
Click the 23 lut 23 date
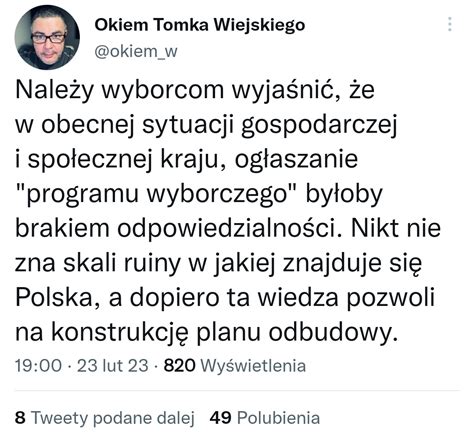(x=113, y=365)
